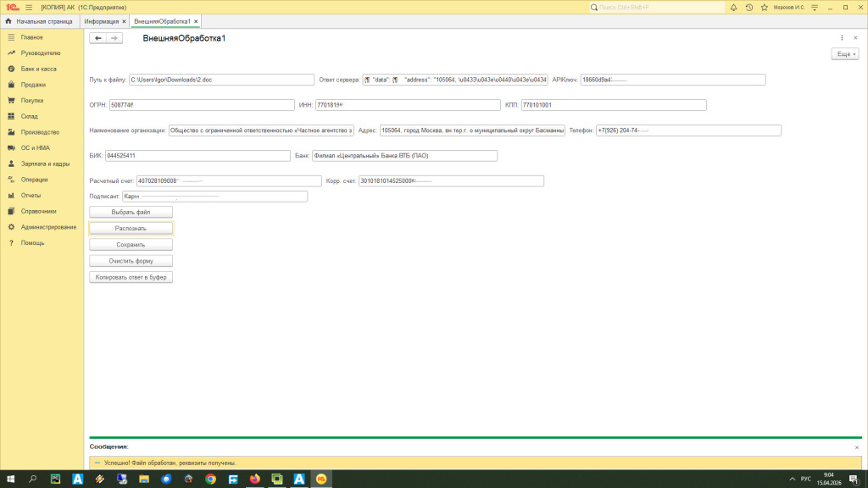Click the Справочники books icon
This screenshot has height=488, width=868.
11,211
